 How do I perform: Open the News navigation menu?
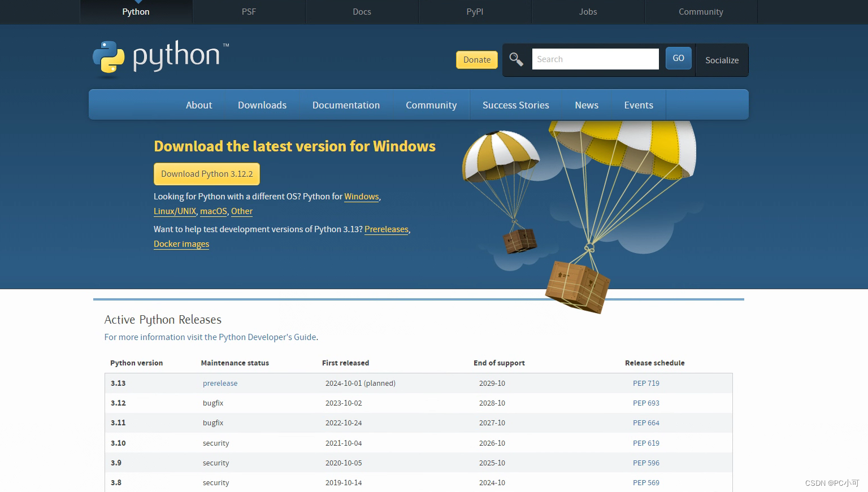point(587,105)
